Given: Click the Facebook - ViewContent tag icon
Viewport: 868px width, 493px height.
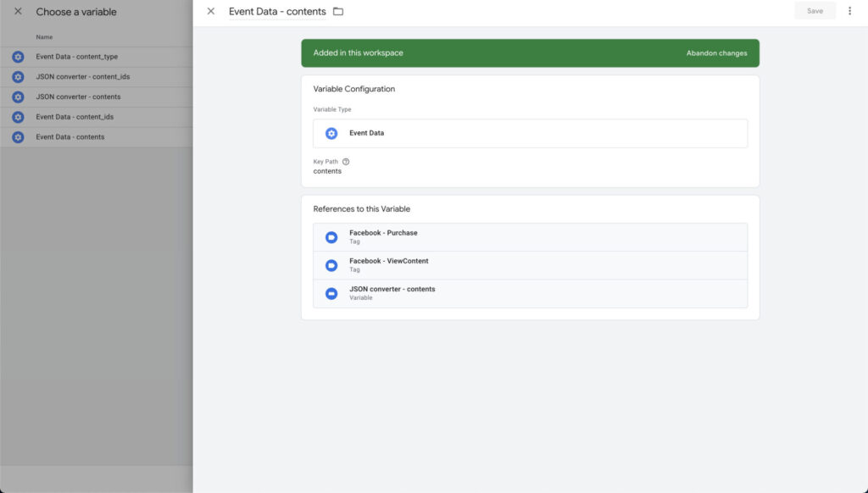Looking at the screenshot, I should coord(331,265).
